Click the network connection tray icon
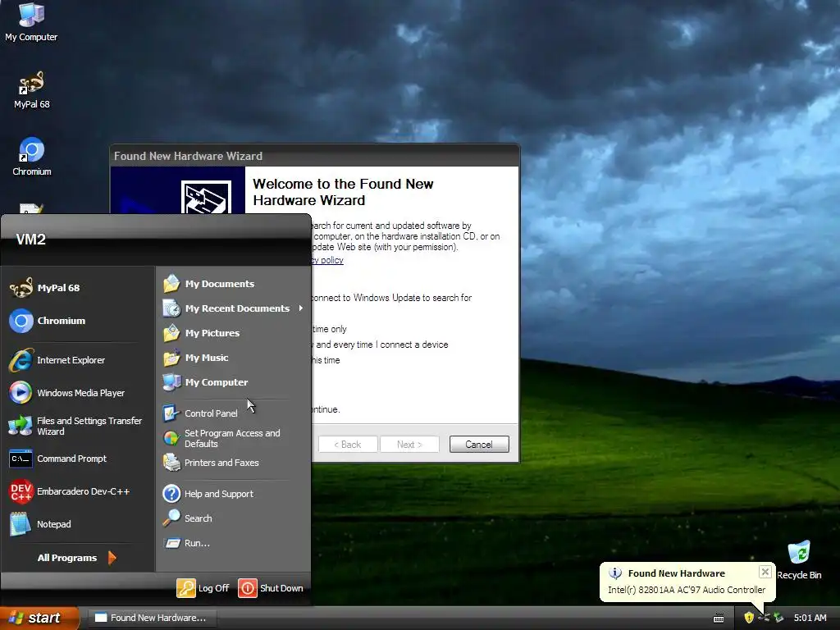The width and height of the screenshot is (840, 630). pyautogui.click(x=764, y=618)
